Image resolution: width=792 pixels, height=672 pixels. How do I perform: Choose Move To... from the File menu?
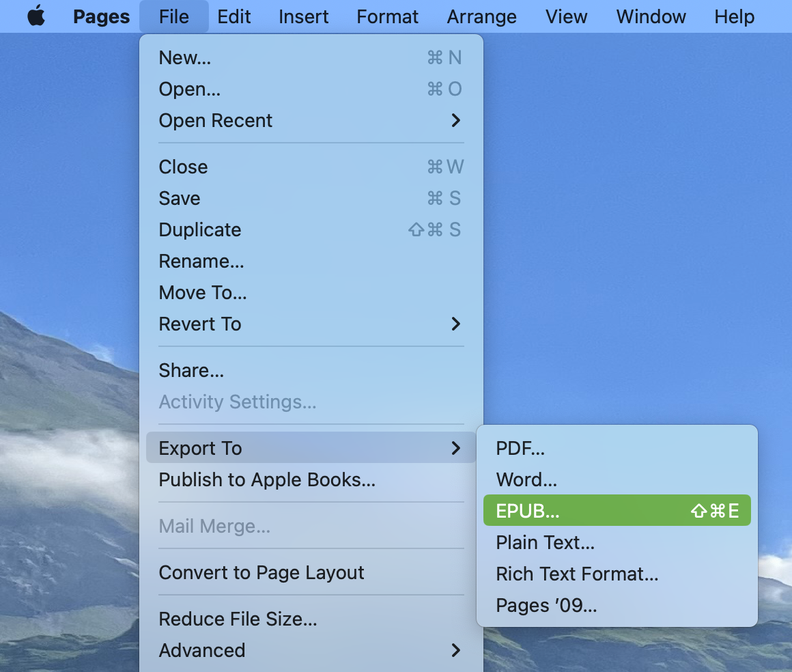click(x=311, y=292)
